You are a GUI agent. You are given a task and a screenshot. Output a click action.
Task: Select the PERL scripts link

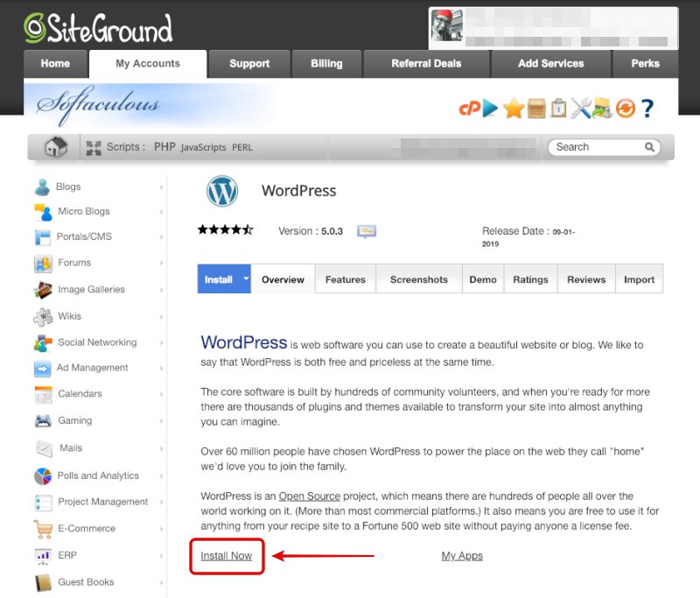tap(242, 147)
